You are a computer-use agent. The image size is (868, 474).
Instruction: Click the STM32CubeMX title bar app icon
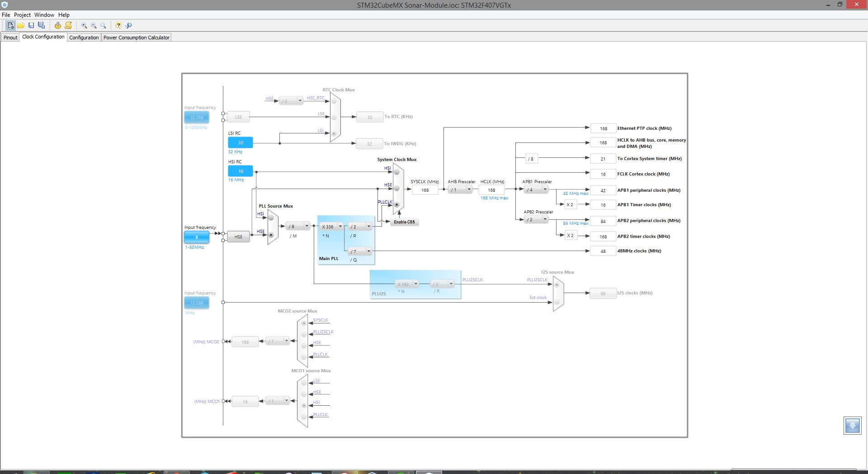pyautogui.click(x=5, y=5)
